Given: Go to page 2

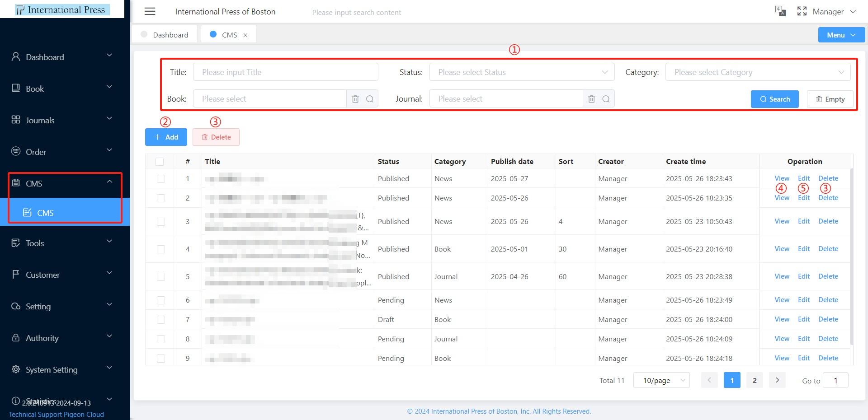Looking at the screenshot, I should 755,380.
